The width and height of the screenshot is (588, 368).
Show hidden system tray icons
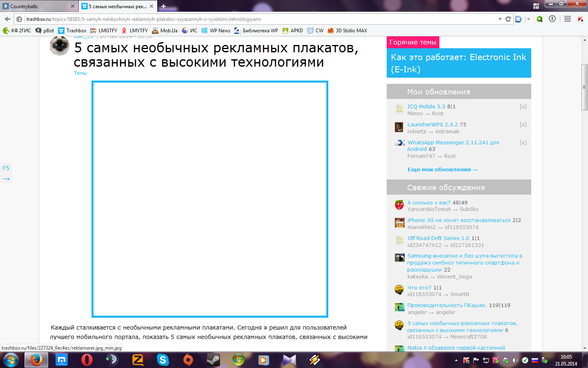tap(456, 360)
